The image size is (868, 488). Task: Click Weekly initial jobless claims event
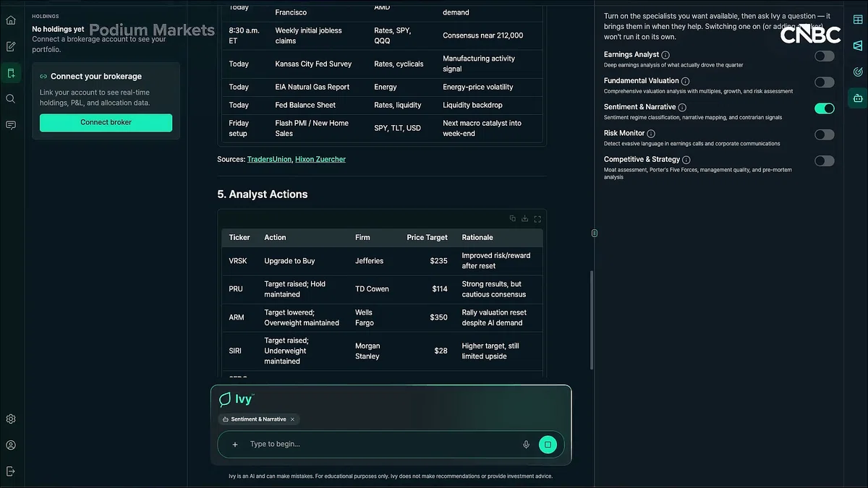click(x=308, y=35)
